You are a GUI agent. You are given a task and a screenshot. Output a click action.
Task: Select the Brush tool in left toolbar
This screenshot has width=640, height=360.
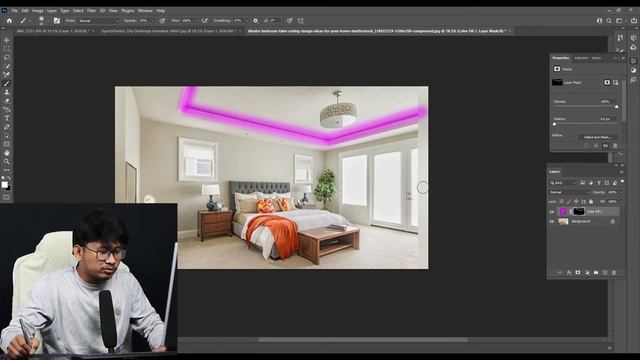click(7, 83)
